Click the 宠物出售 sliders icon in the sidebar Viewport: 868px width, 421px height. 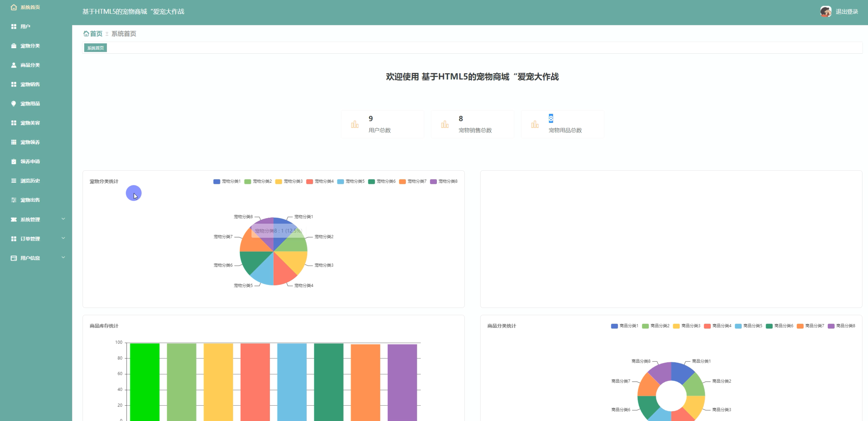click(x=13, y=200)
